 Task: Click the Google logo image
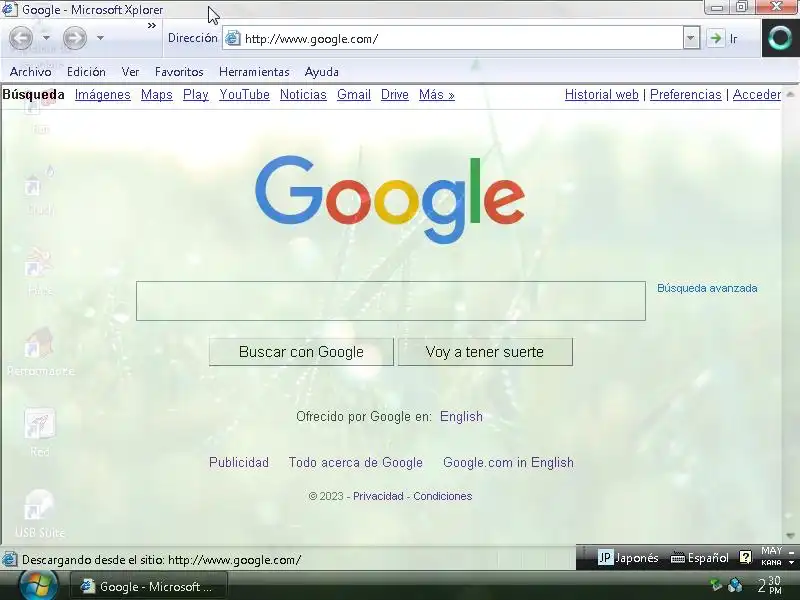[390, 199]
